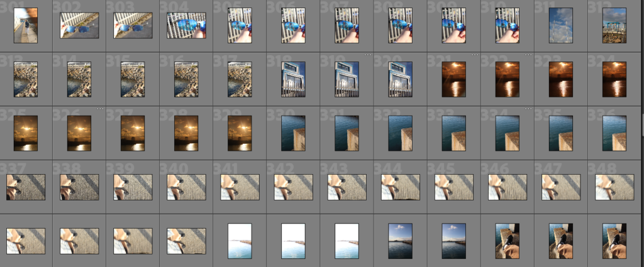This screenshot has width=644, height=267.
Task: Select orange sunset photo in cell 324
Action: point(614,79)
